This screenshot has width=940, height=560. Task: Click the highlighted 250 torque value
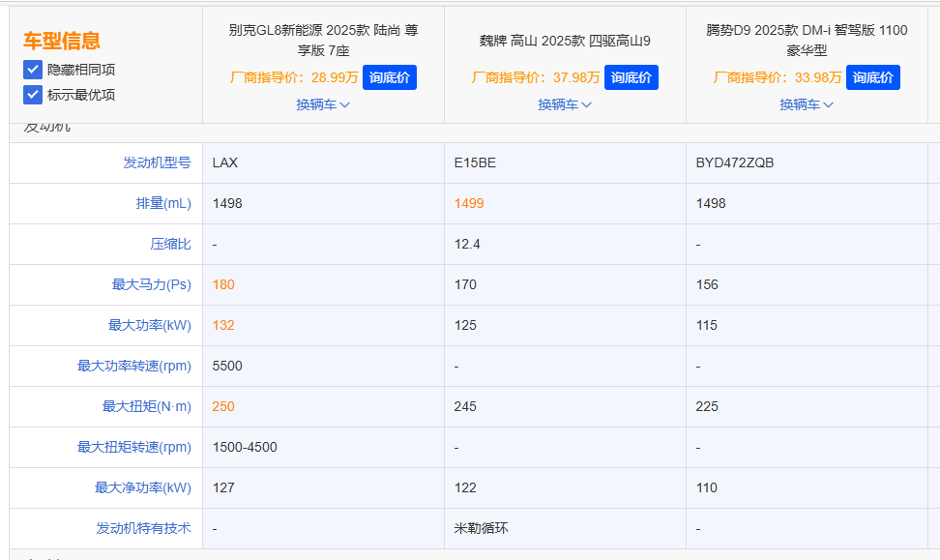pos(223,406)
